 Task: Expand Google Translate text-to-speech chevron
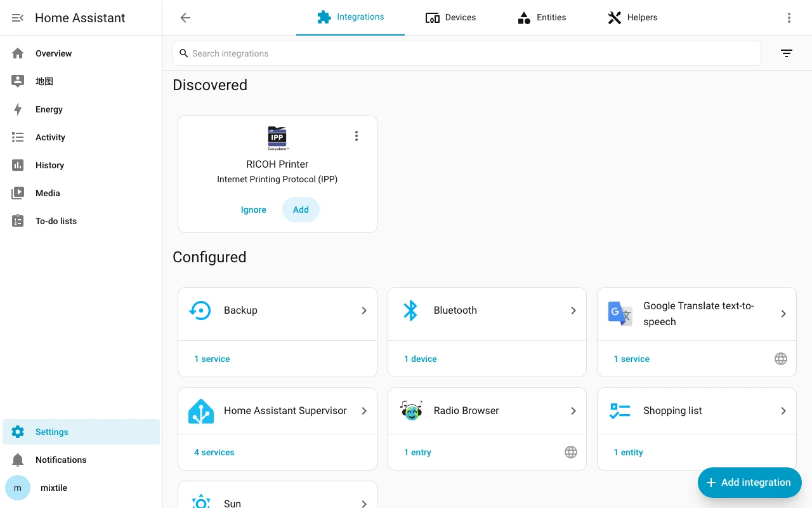(783, 314)
